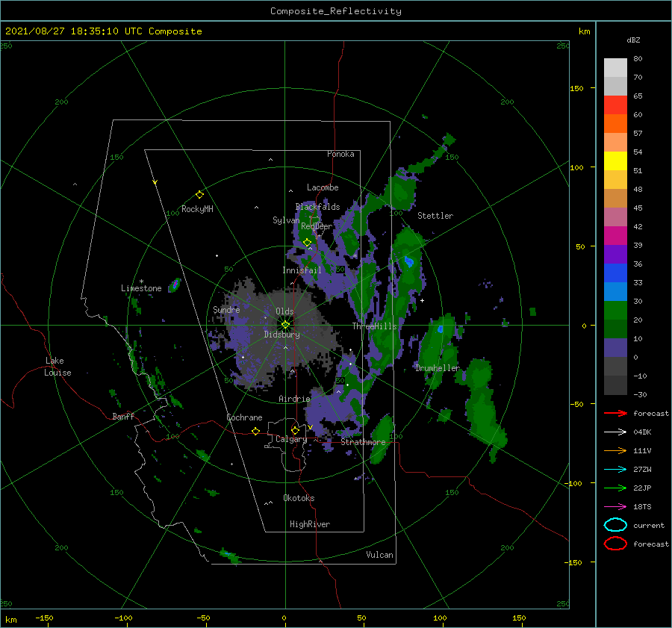Click the red forecast arrow in legend
This screenshot has height=628, width=672.
(615, 413)
